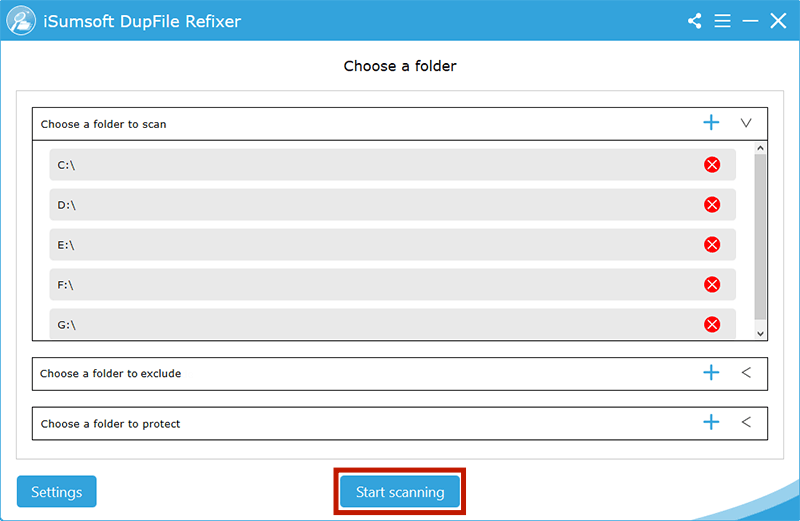Screen dimensions: 800x521
Task: Open the hamburger menu icon
Action: 722,21
